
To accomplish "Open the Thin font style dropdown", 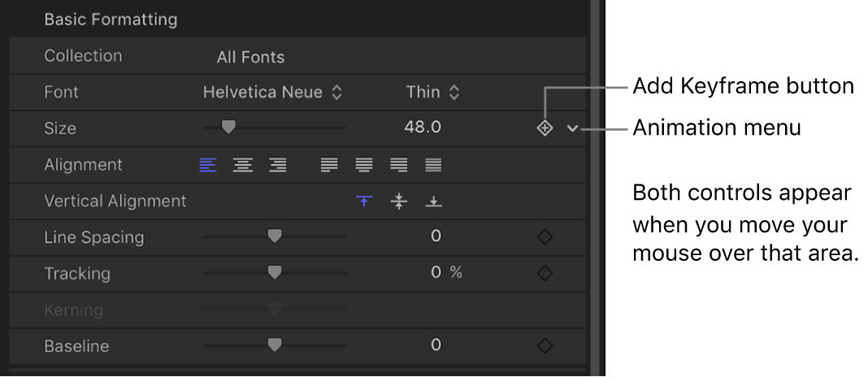I will coord(432,93).
